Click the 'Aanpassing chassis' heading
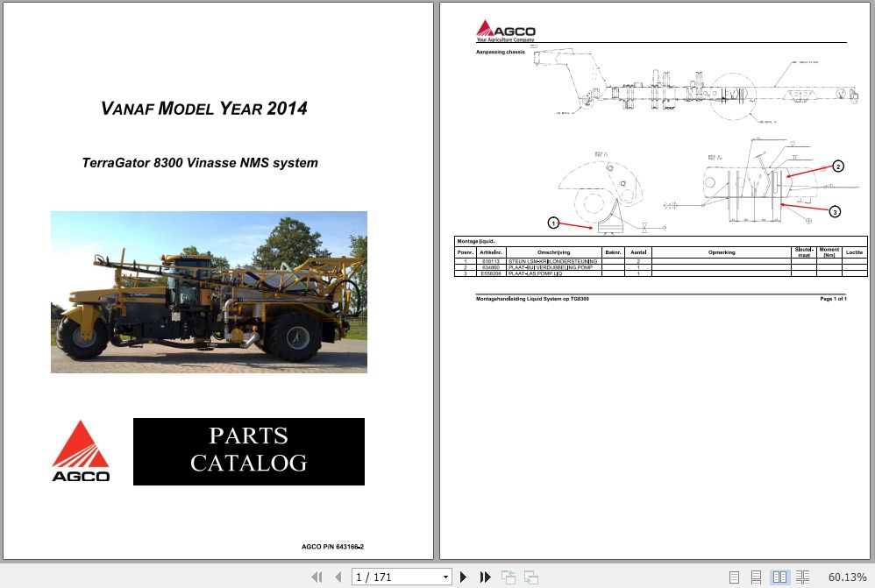This screenshot has width=875, height=588. click(x=501, y=52)
